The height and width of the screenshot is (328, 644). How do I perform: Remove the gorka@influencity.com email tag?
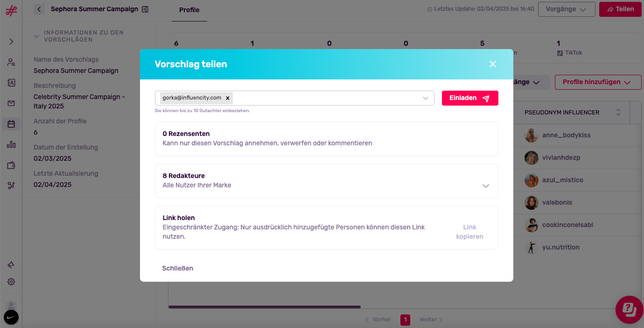pyautogui.click(x=228, y=98)
